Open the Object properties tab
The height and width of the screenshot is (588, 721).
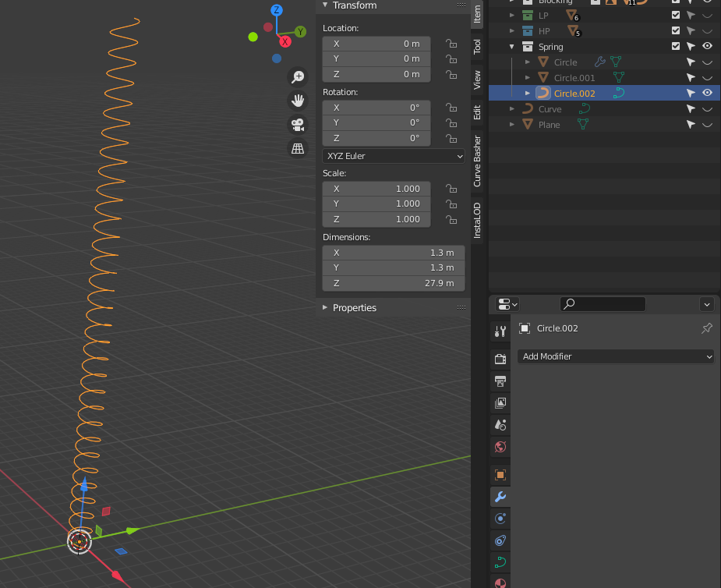[x=500, y=475]
